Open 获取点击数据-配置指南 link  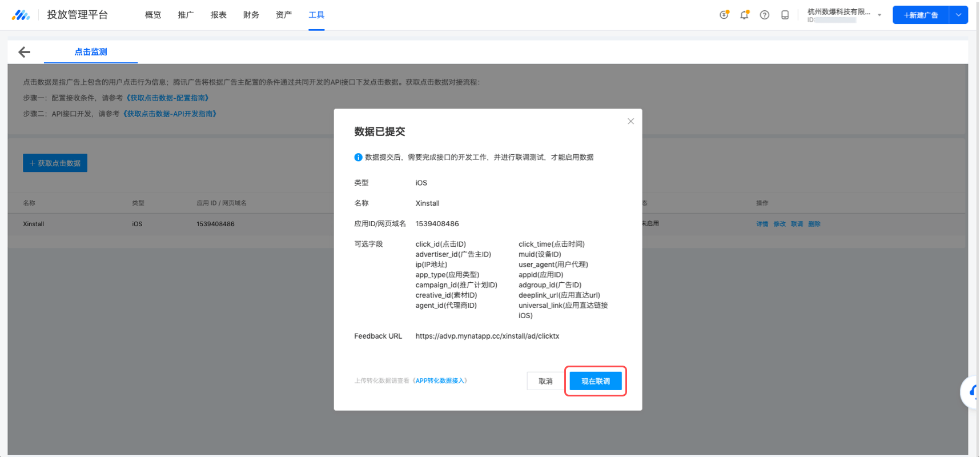click(x=167, y=98)
